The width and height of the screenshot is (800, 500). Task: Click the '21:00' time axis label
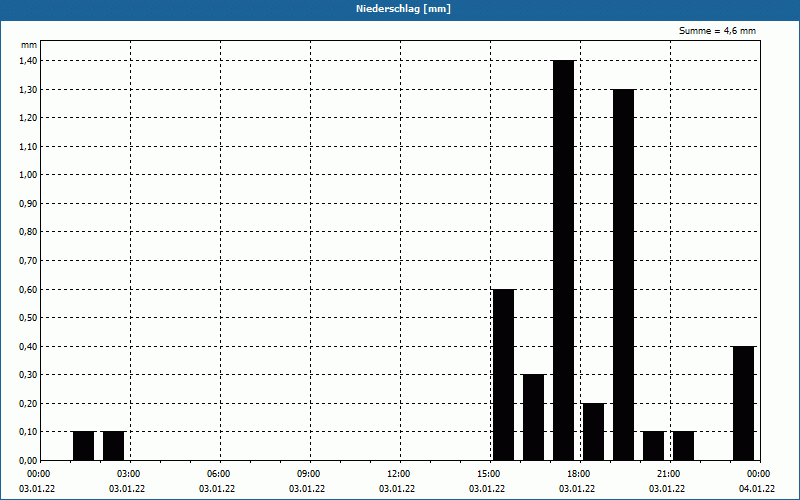pos(668,474)
